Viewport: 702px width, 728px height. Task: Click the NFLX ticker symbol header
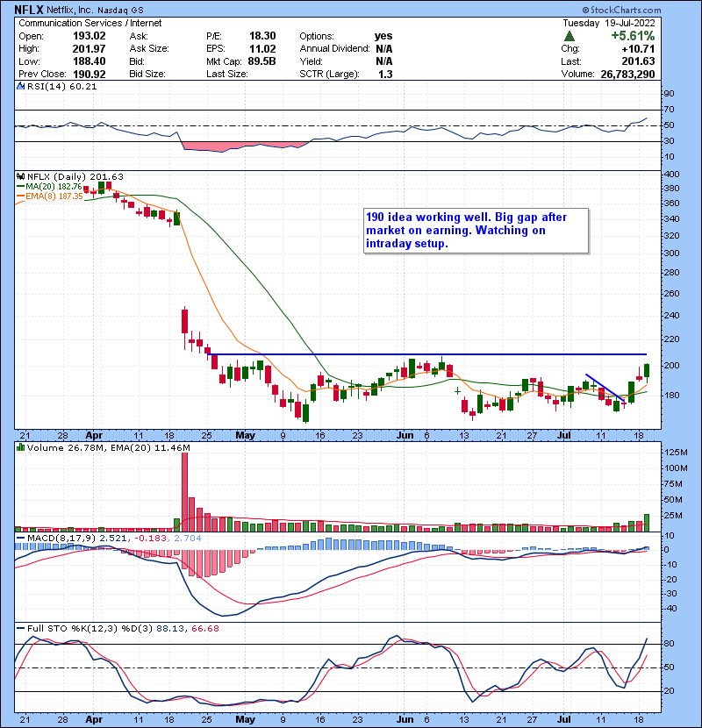[x=27, y=8]
